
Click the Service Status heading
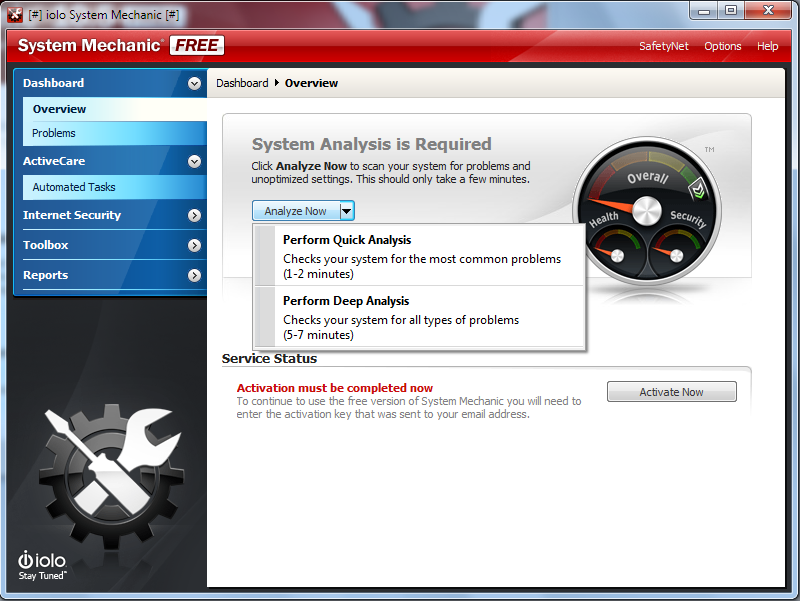click(x=269, y=359)
